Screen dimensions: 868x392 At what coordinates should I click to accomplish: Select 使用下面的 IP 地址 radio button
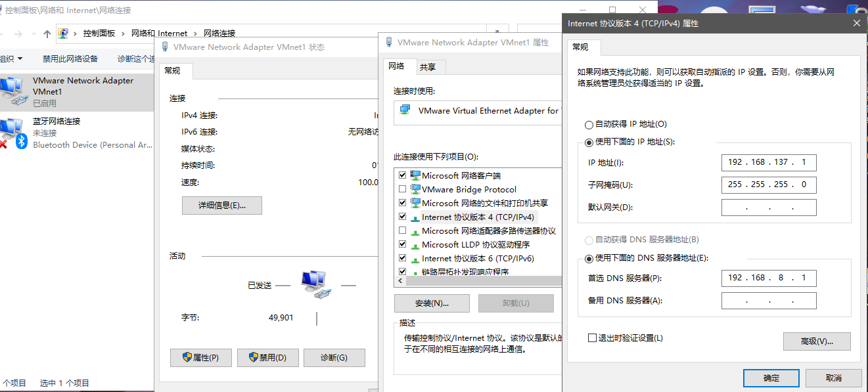(589, 142)
